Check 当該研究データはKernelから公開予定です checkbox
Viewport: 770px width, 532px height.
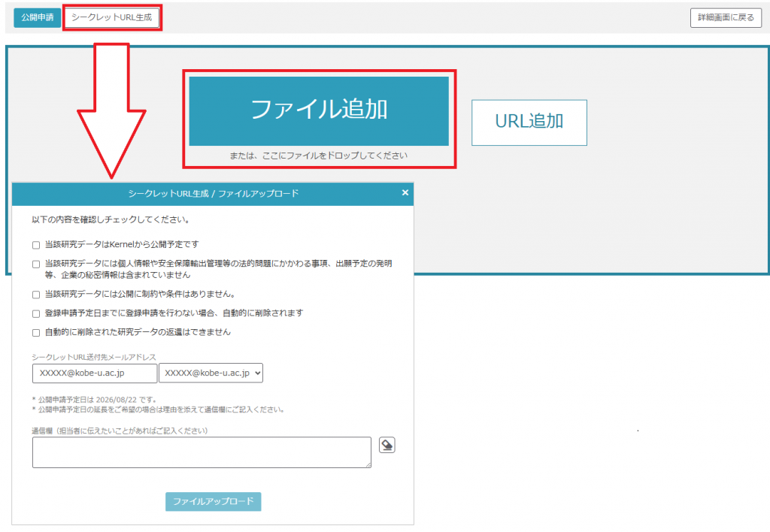coord(36,245)
